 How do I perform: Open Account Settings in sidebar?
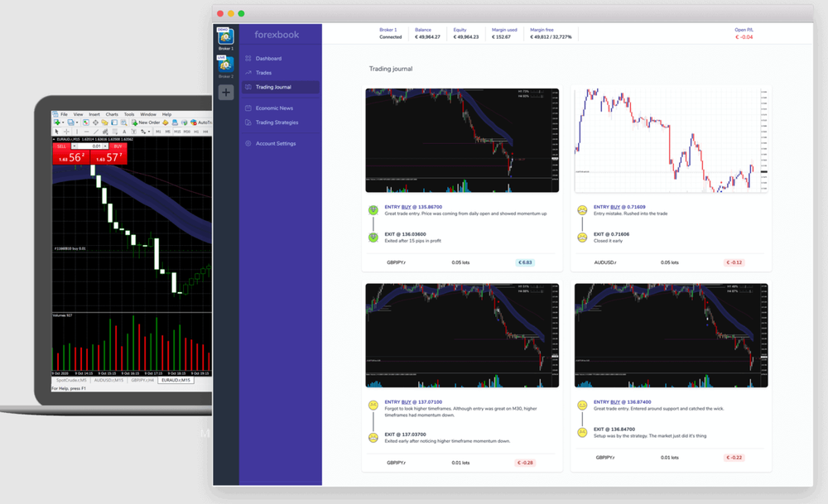(276, 143)
